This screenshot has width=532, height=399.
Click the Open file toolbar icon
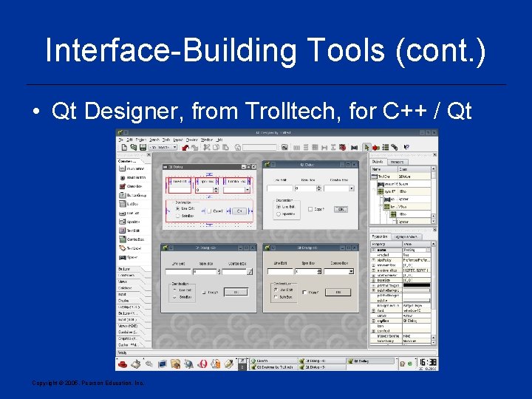pyautogui.click(x=134, y=147)
